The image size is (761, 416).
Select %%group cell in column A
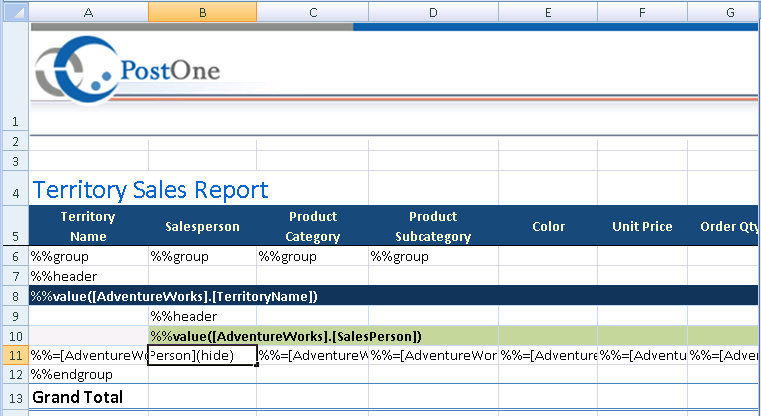(x=88, y=256)
